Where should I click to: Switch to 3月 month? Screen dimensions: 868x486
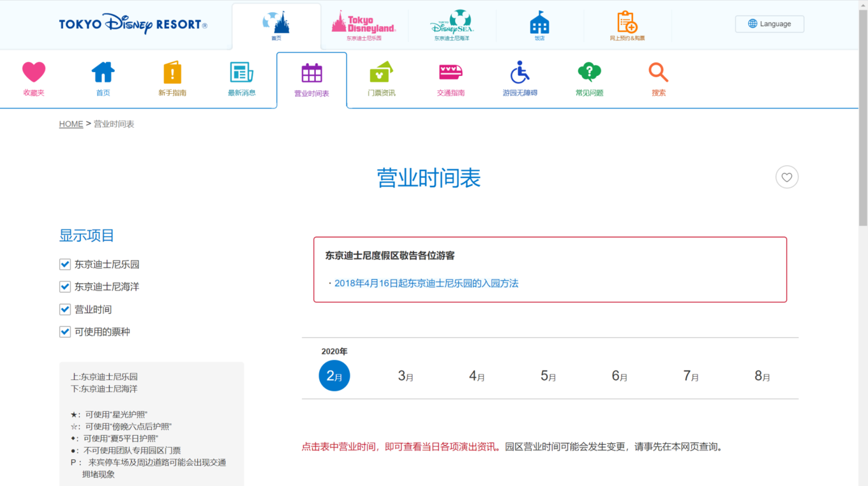(406, 376)
